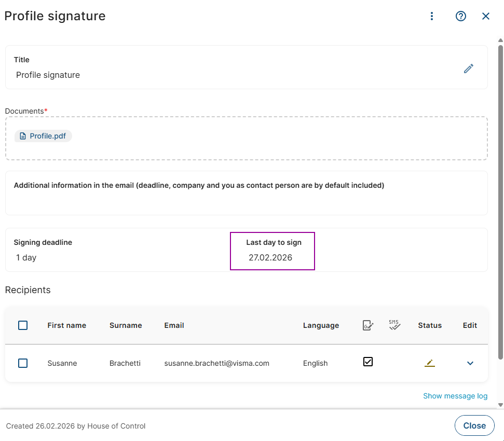Viewport: 504px width, 441px height.
Task: Expand the edit chevron for Susanne's row
Action: tap(470, 363)
